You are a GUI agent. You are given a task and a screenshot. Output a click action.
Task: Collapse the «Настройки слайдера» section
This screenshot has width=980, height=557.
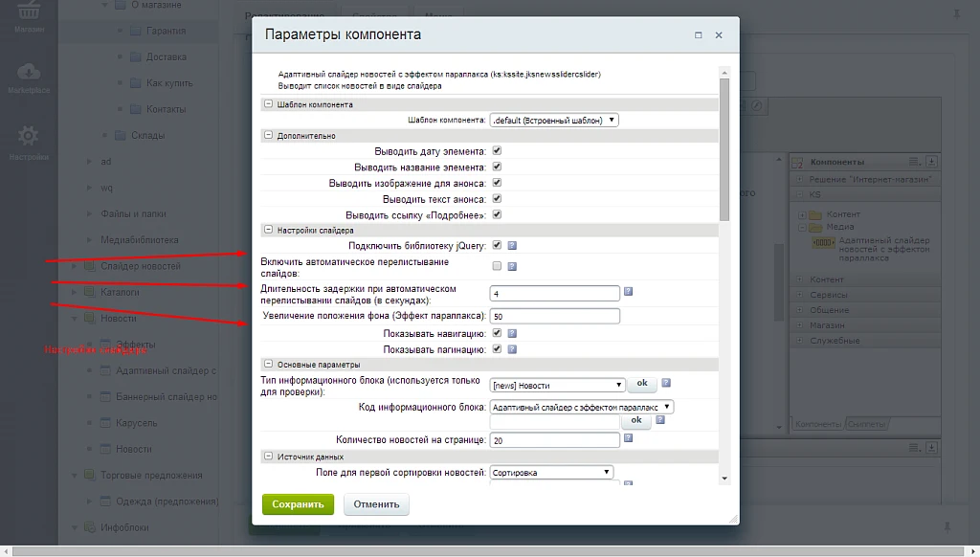pyautogui.click(x=268, y=230)
